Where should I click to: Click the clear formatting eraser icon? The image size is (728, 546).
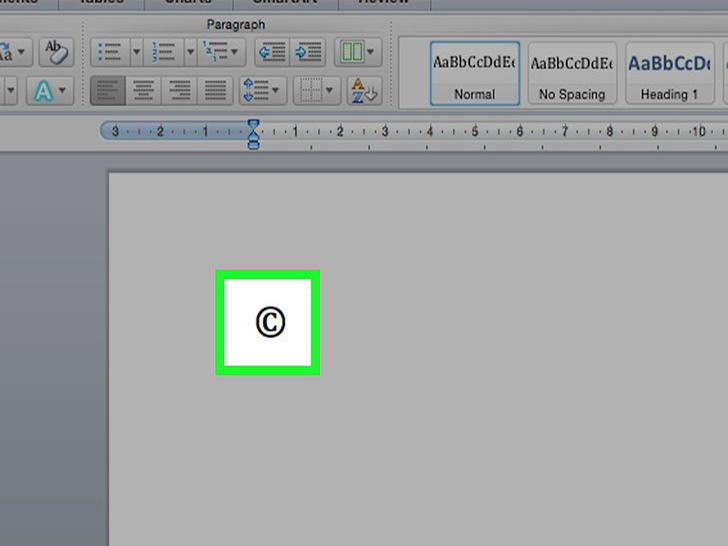53,52
